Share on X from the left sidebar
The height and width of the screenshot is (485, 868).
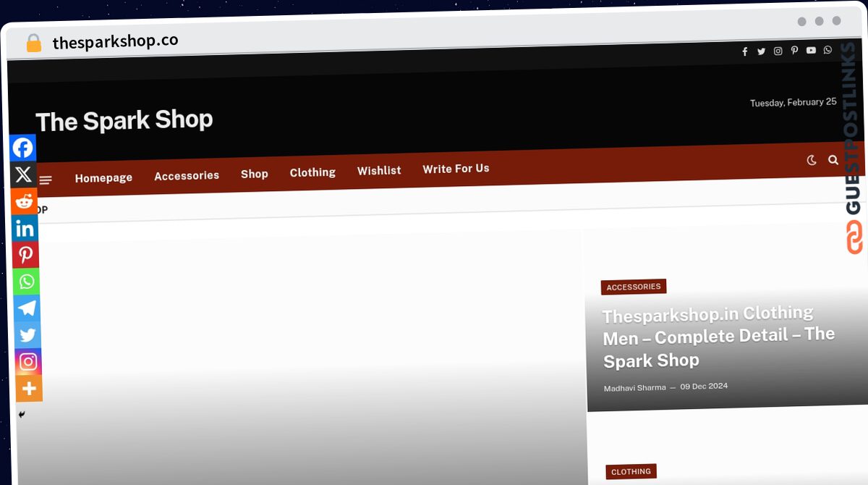(x=23, y=174)
